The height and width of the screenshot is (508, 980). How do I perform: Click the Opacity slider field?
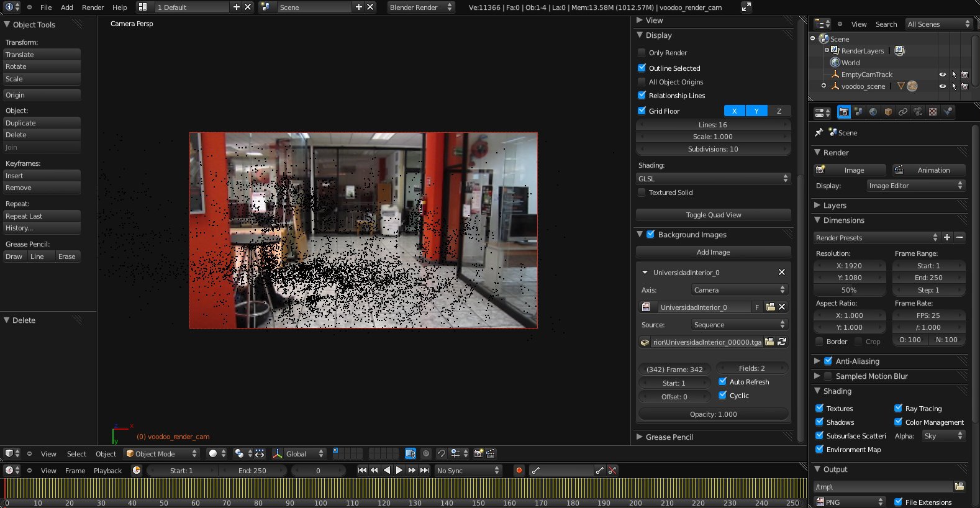[x=713, y=414]
